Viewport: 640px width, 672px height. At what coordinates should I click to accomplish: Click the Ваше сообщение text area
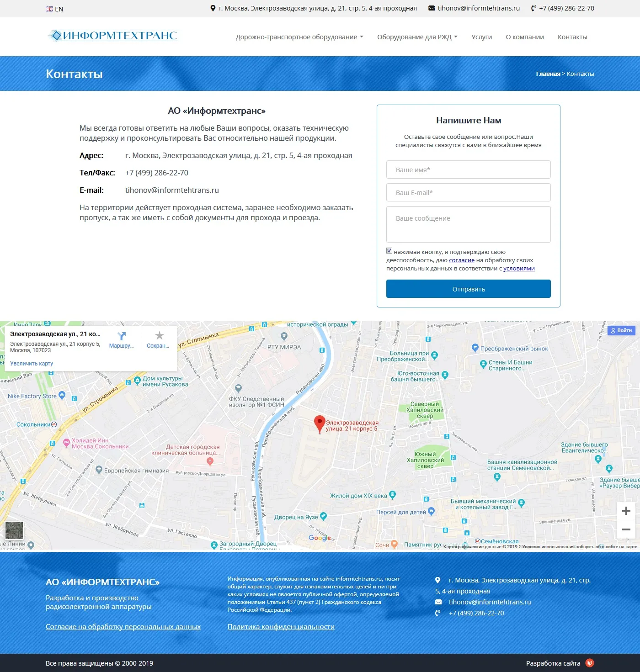(x=468, y=224)
